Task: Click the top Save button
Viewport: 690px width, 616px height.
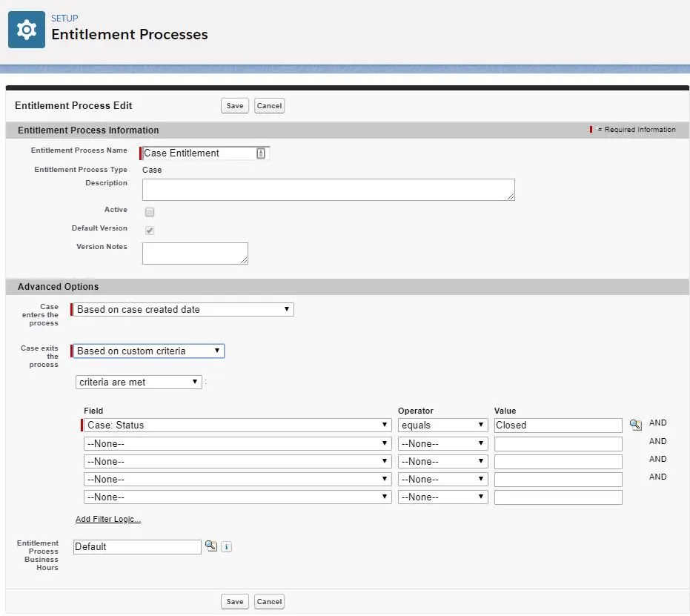Action: coord(235,105)
